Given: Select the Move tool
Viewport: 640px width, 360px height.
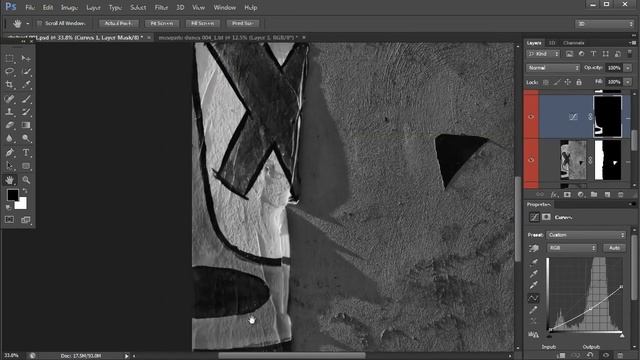Looking at the screenshot, I should 26,58.
